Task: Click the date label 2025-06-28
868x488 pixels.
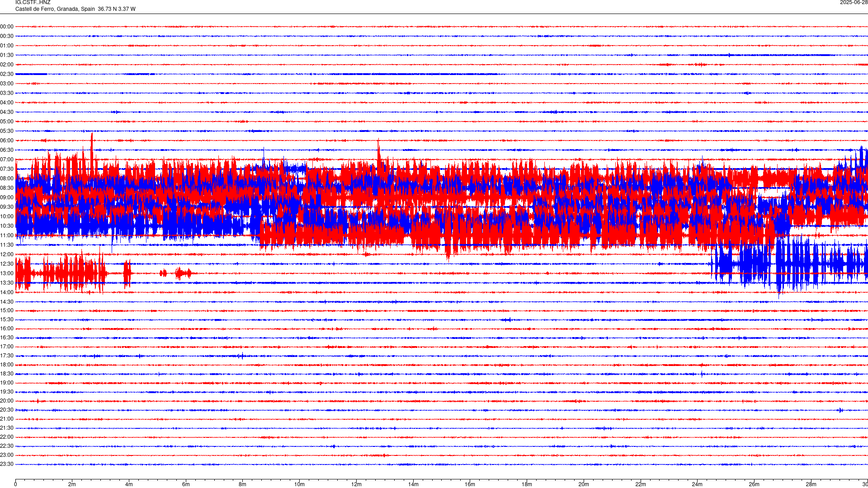Action: pos(854,3)
